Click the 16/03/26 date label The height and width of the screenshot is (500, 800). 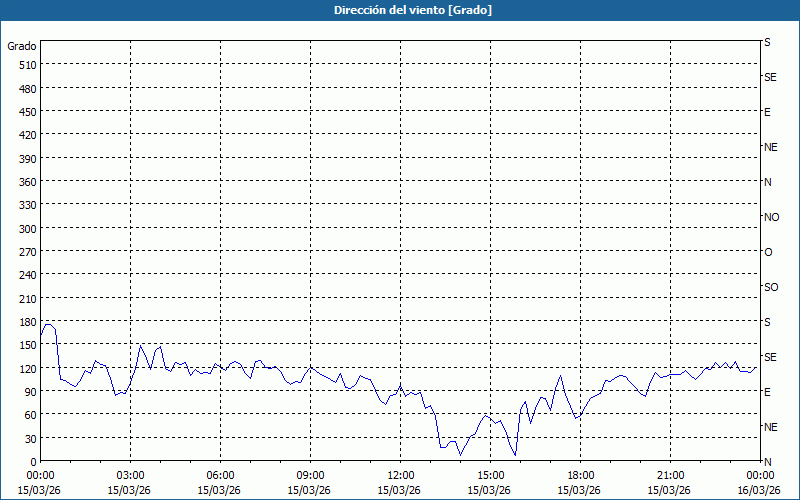tap(758, 490)
